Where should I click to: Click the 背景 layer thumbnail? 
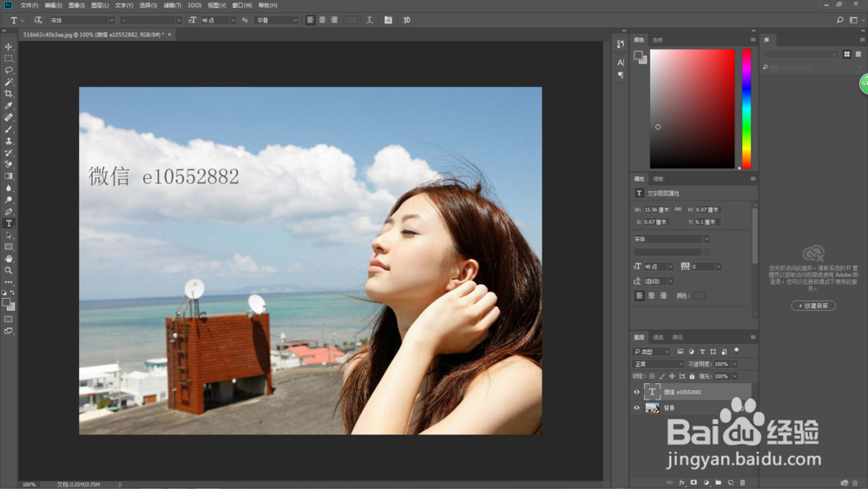[x=653, y=408]
